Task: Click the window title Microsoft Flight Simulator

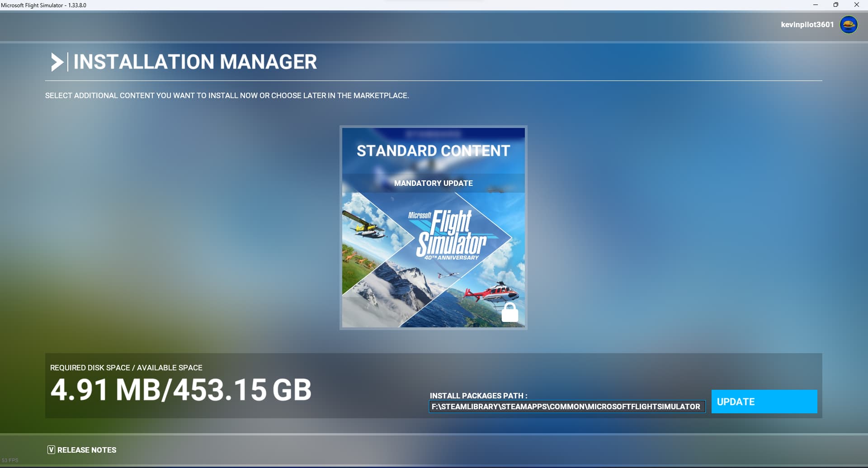Action: tap(43, 5)
